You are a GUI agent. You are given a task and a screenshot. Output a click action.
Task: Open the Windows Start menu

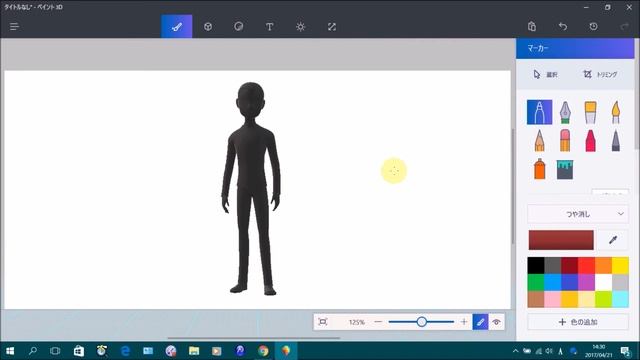[10, 351]
